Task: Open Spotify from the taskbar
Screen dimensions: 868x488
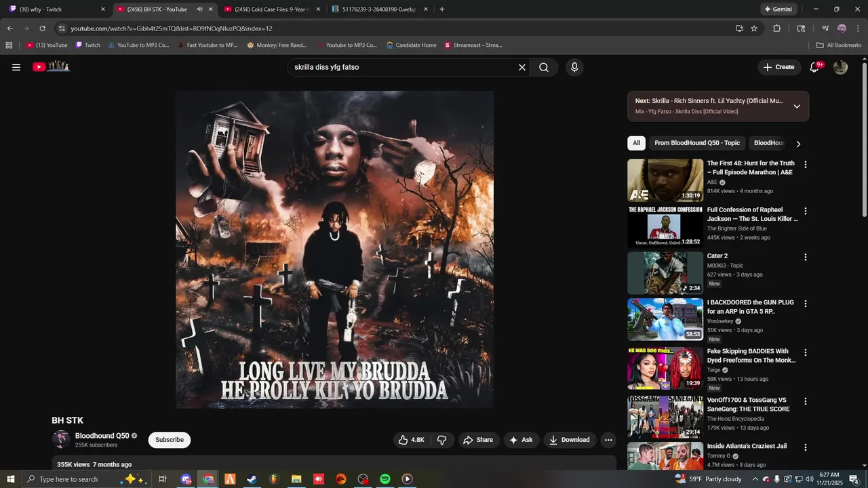Action: (x=385, y=479)
